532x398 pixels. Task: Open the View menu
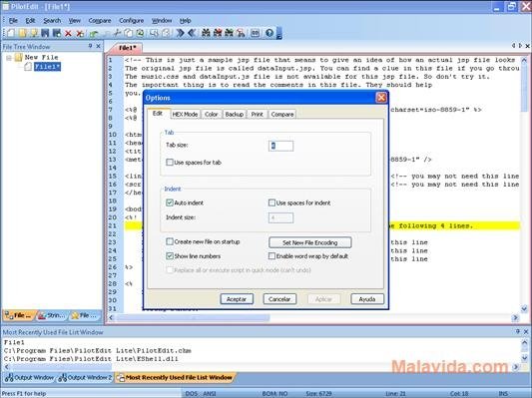tap(74, 21)
